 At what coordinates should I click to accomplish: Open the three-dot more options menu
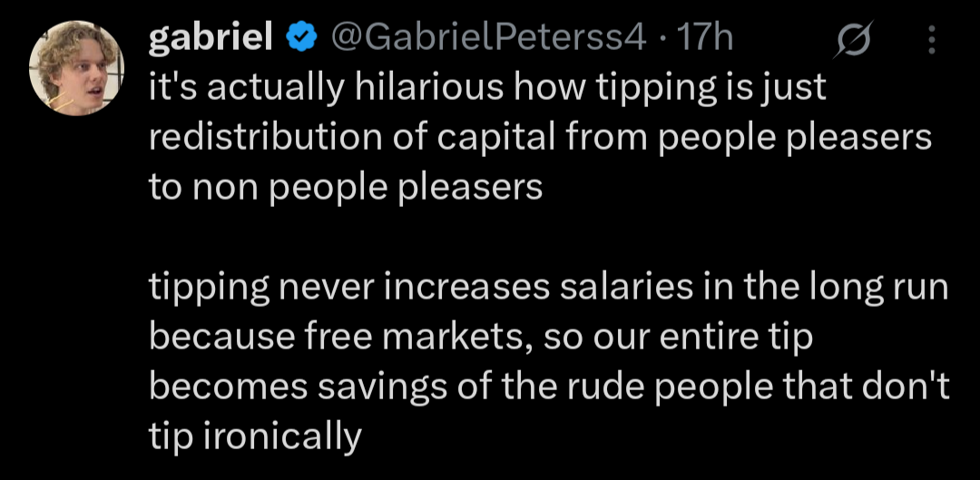pyautogui.click(x=932, y=38)
